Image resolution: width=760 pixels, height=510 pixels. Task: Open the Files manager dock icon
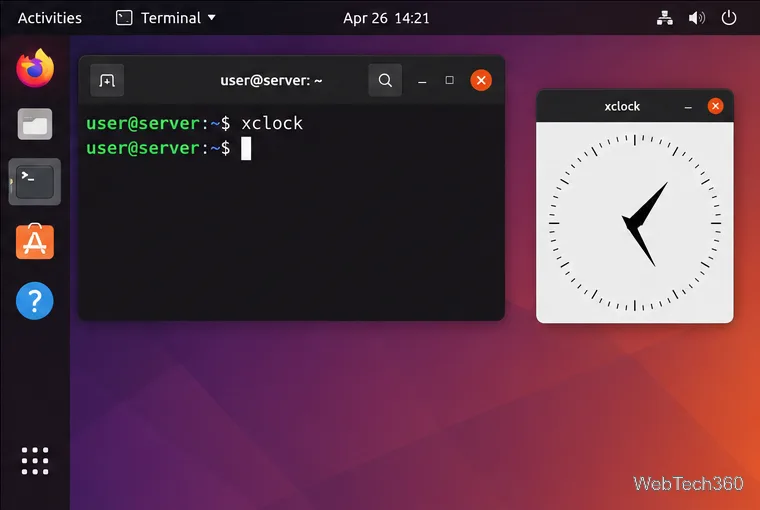click(x=35, y=124)
